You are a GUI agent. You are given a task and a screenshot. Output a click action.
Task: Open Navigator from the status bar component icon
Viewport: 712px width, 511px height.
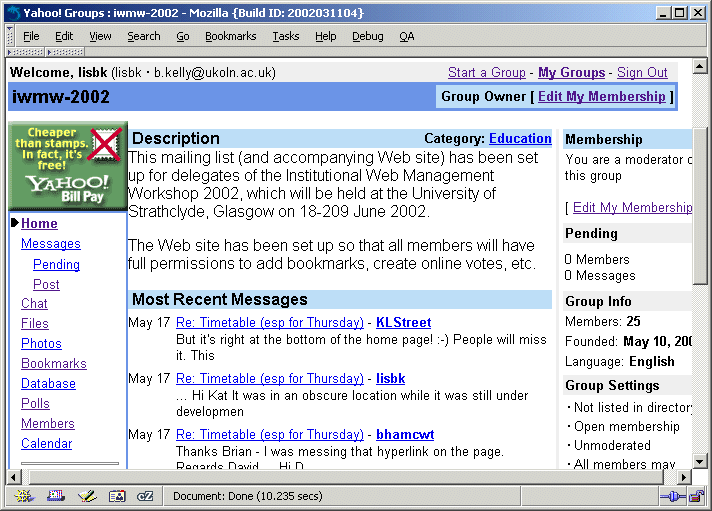(x=25, y=496)
